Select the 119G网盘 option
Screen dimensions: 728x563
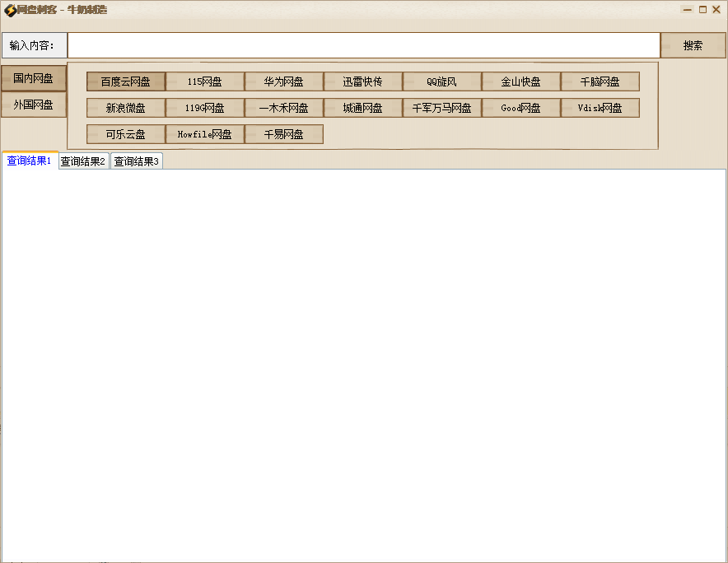point(205,108)
